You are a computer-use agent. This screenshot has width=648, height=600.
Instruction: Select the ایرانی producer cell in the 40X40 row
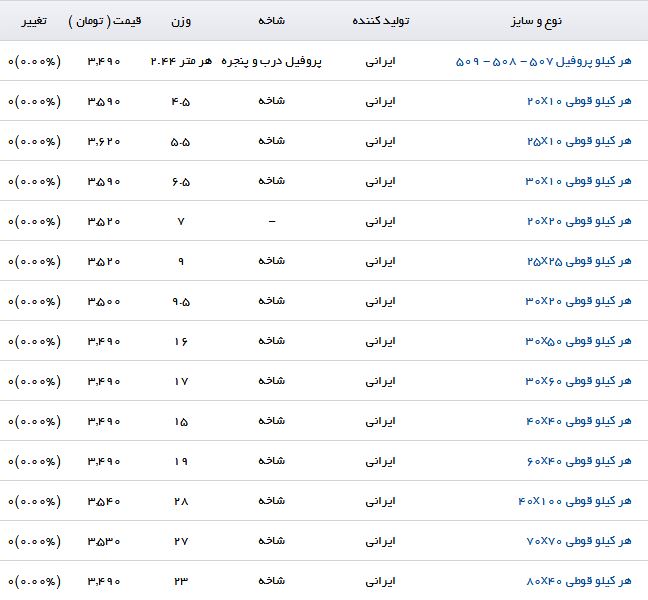380,421
